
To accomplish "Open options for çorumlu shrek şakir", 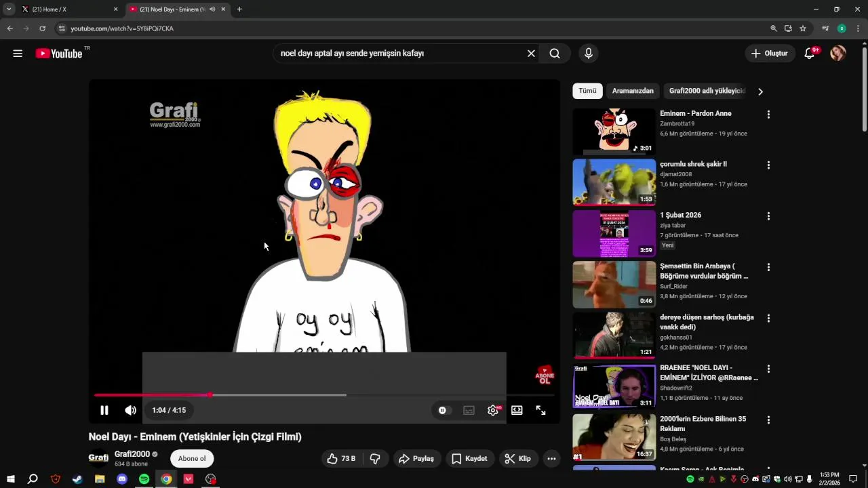I will point(768,165).
